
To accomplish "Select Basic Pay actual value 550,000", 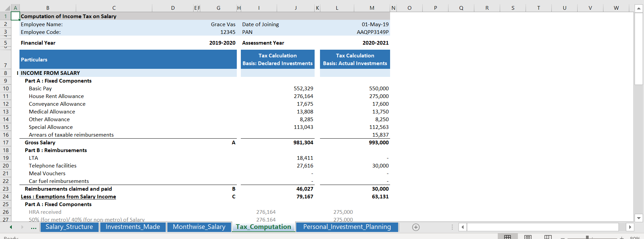I will pos(379,89).
